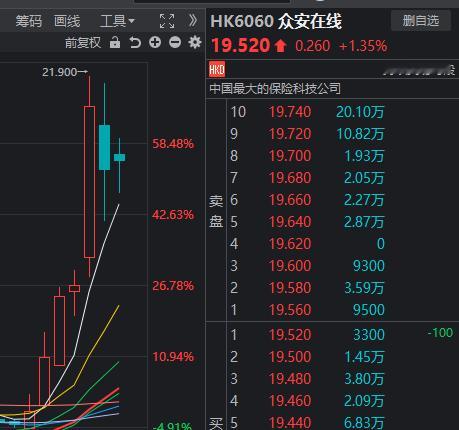Click the undo arrow icon

point(135,43)
